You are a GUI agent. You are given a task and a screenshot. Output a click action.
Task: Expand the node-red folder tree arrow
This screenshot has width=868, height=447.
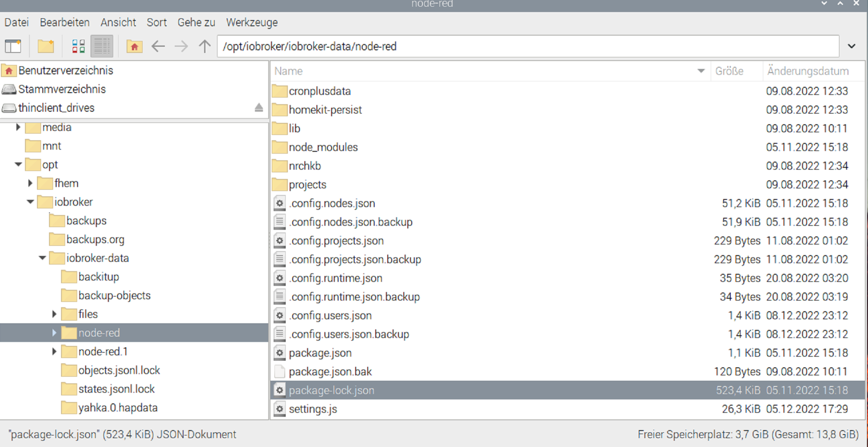click(54, 333)
